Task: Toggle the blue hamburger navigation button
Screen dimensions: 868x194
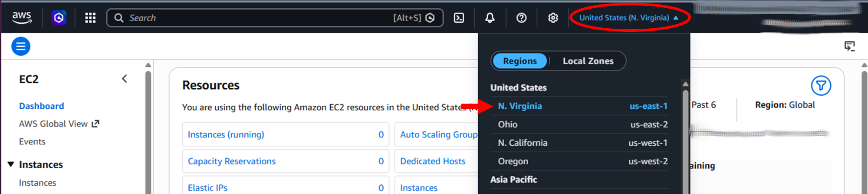Action: (x=21, y=46)
